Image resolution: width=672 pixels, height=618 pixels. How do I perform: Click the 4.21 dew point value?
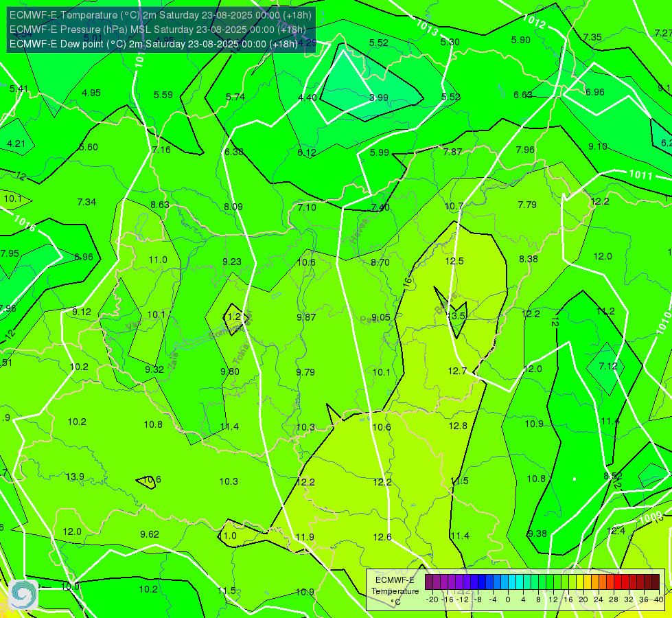16,144
